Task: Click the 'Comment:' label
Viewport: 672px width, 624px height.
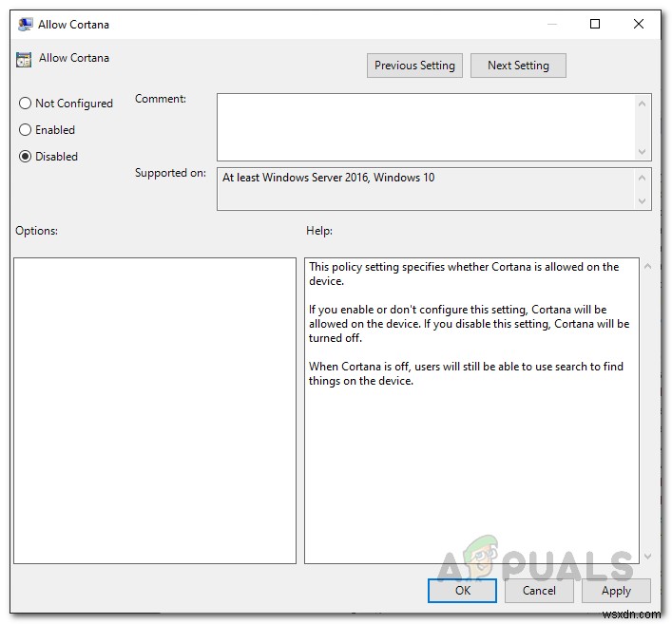Action: pyautogui.click(x=161, y=99)
